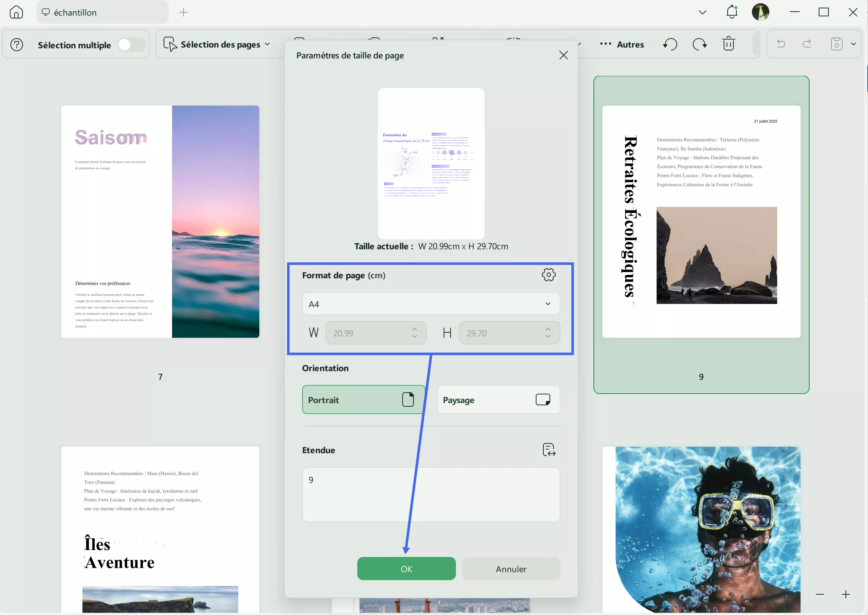The width and height of the screenshot is (868, 615).
Task: Click the Etendue page range input field
Action: (431, 494)
